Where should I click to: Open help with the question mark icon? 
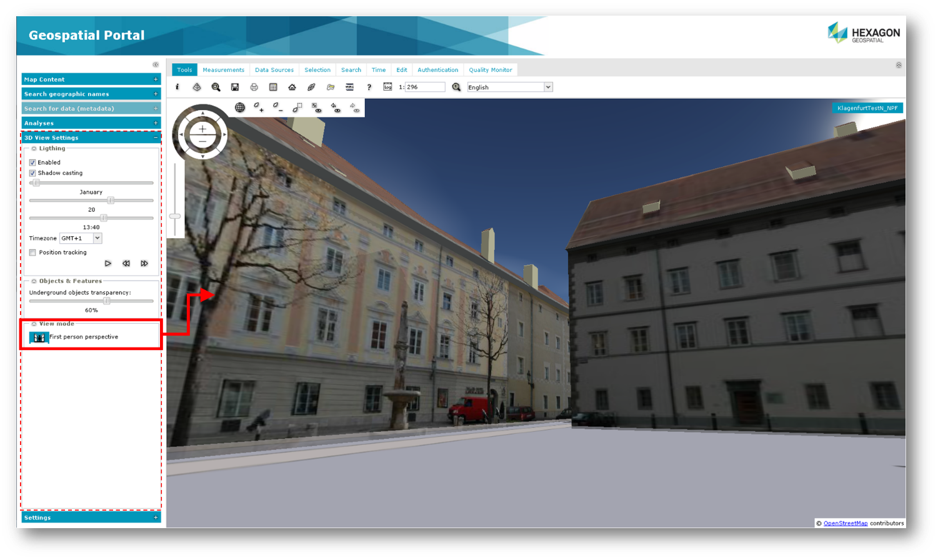[x=369, y=87]
